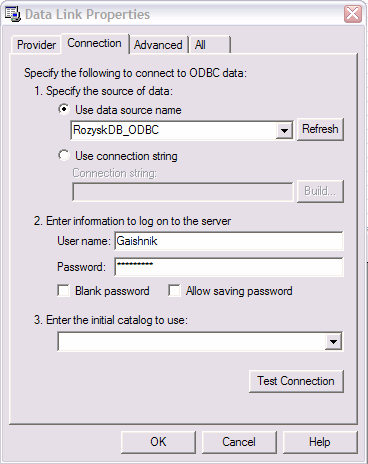Switch to the Provider tab
Image resolution: width=368 pixels, height=464 pixels.
coord(36,45)
